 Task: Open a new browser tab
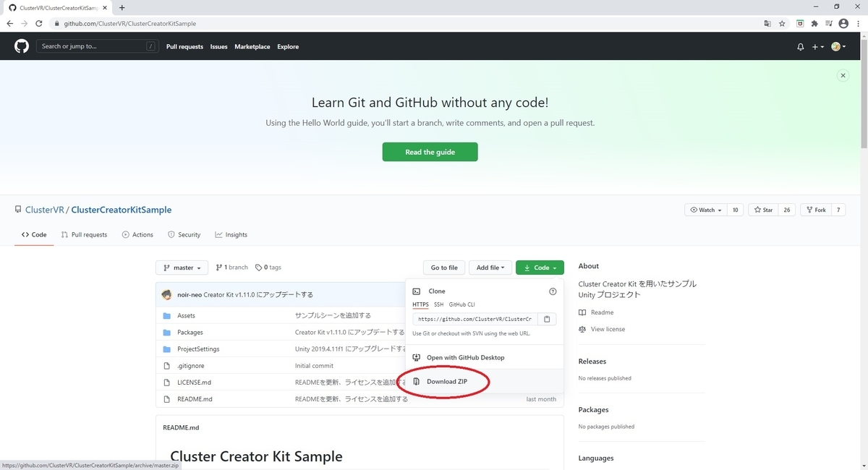coord(122,7)
